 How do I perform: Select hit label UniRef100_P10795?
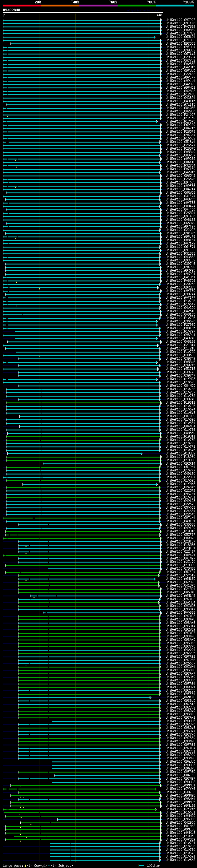click(x=180, y=352)
